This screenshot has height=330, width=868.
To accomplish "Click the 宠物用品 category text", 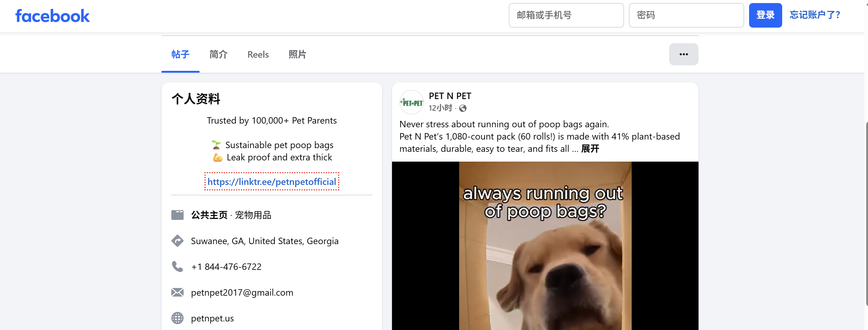I will tap(253, 215).
